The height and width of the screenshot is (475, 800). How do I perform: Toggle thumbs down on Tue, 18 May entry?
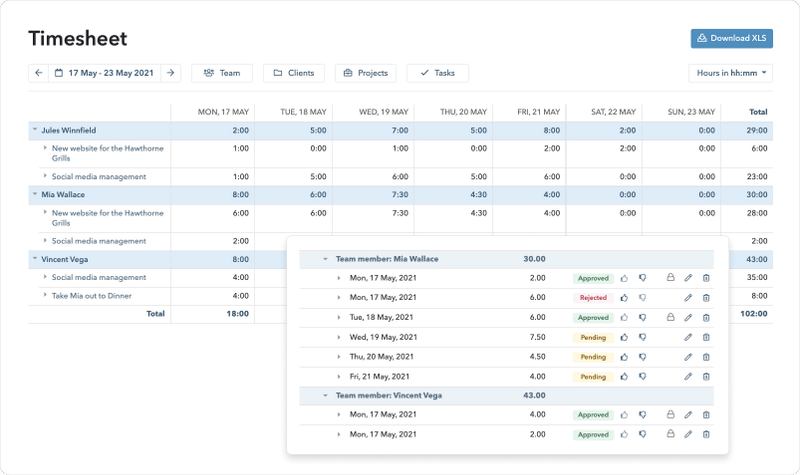pyautogui.click(x=643, y=317)
